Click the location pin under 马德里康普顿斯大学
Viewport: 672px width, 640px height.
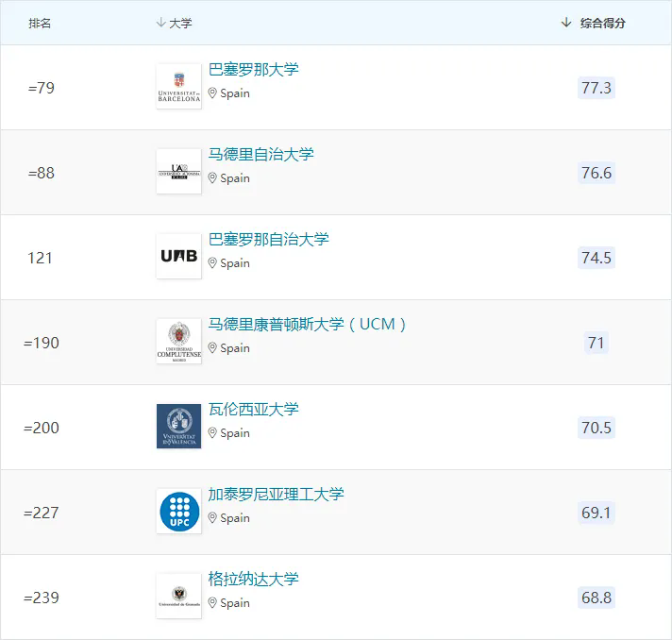coord(212,347)
